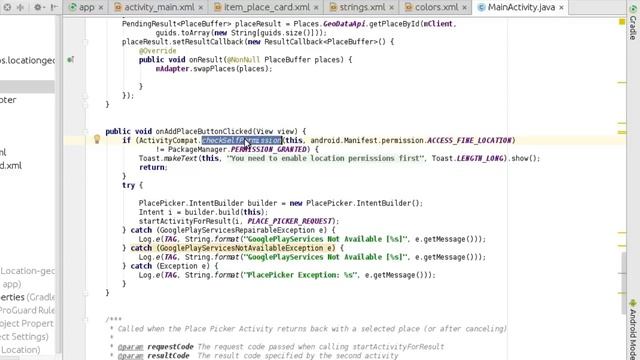Click the "You need to enable location permissions first" string
640x360 pixels.
pos(325,158)
